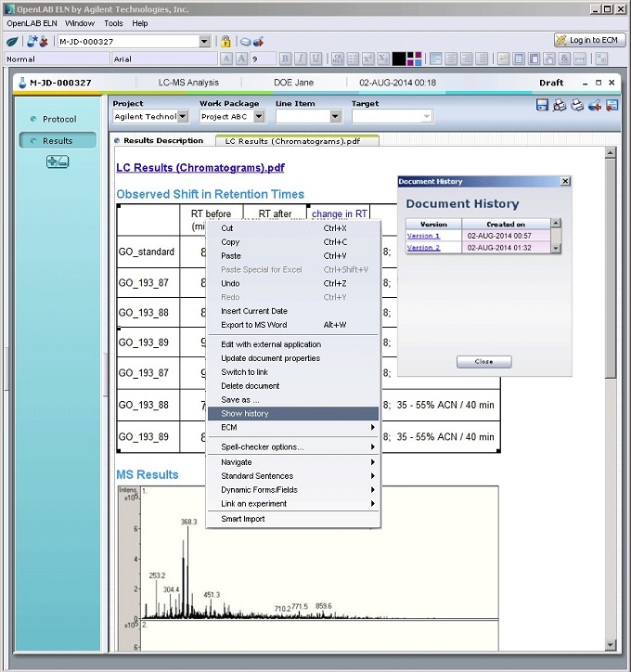Select Protocol in the left sidebar
The image size is (631, 672).
click(x=59, y=120)
